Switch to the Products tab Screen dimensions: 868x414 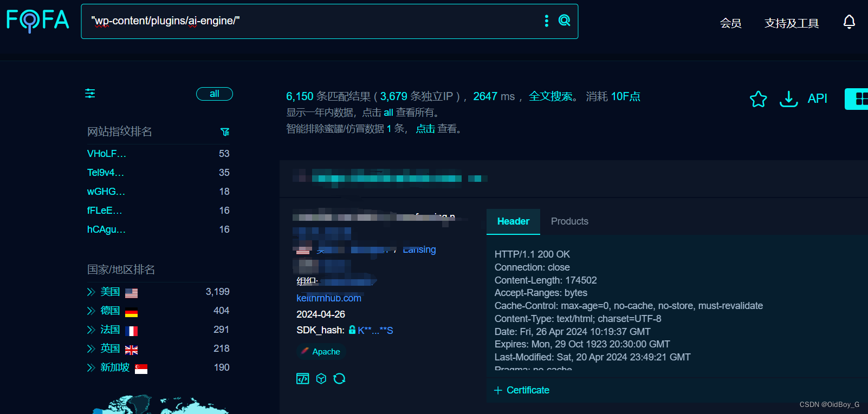(569, 221)
